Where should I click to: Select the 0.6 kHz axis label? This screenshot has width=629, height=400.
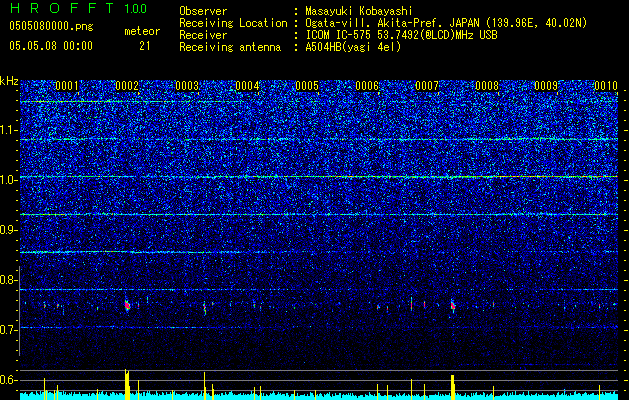tap(9, 380)
